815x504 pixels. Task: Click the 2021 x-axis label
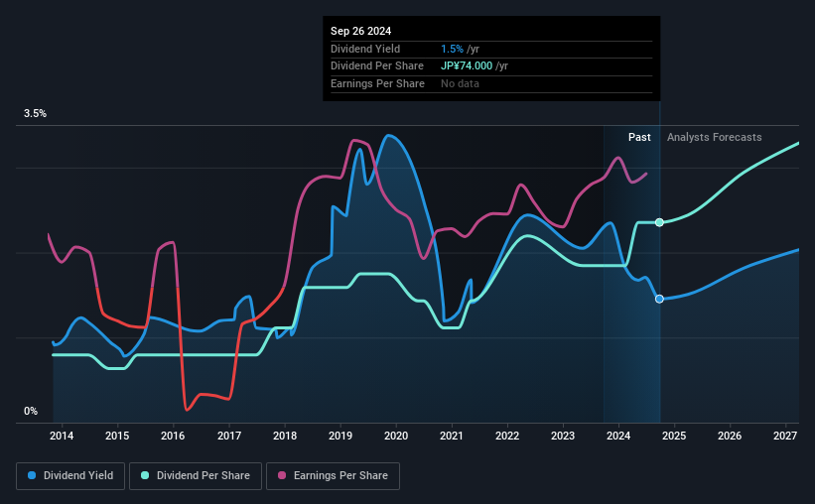click(451, 436)
